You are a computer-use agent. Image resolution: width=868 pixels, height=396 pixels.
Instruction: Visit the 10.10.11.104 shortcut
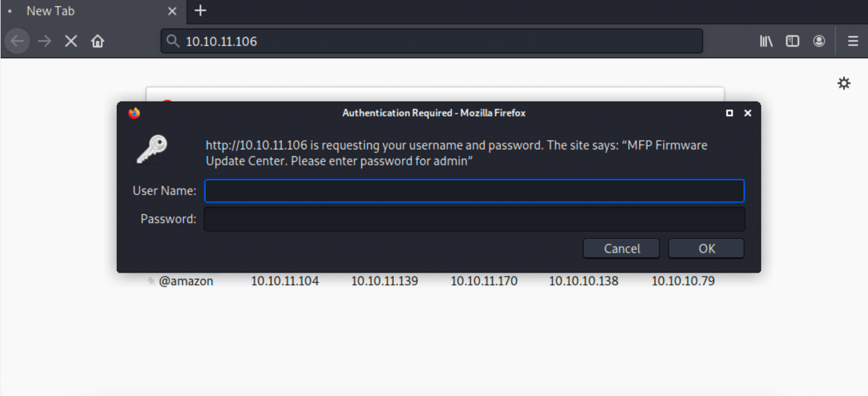[285, 281]
